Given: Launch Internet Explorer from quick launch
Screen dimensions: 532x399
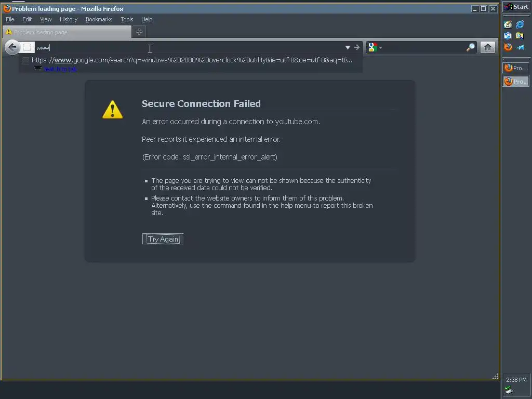Looking at the screenshot, I should 520,24.
